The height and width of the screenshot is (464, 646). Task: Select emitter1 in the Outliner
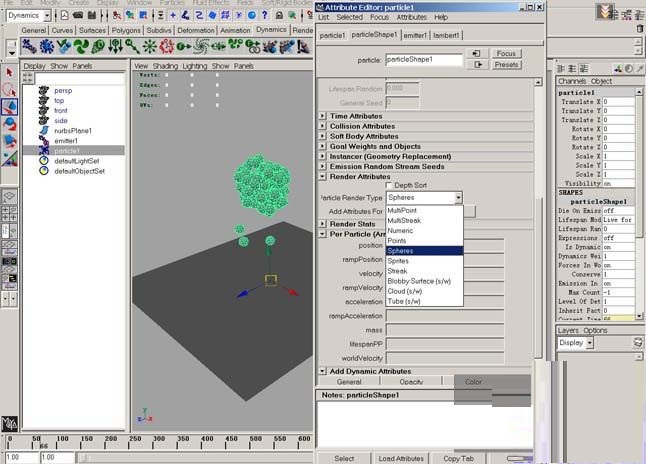(x=66, y=141)
